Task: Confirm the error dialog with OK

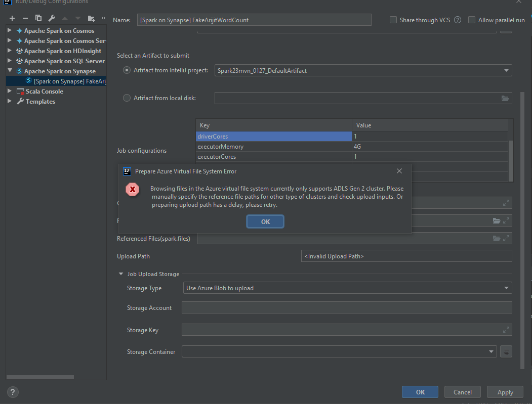Action: click(265, 221)
